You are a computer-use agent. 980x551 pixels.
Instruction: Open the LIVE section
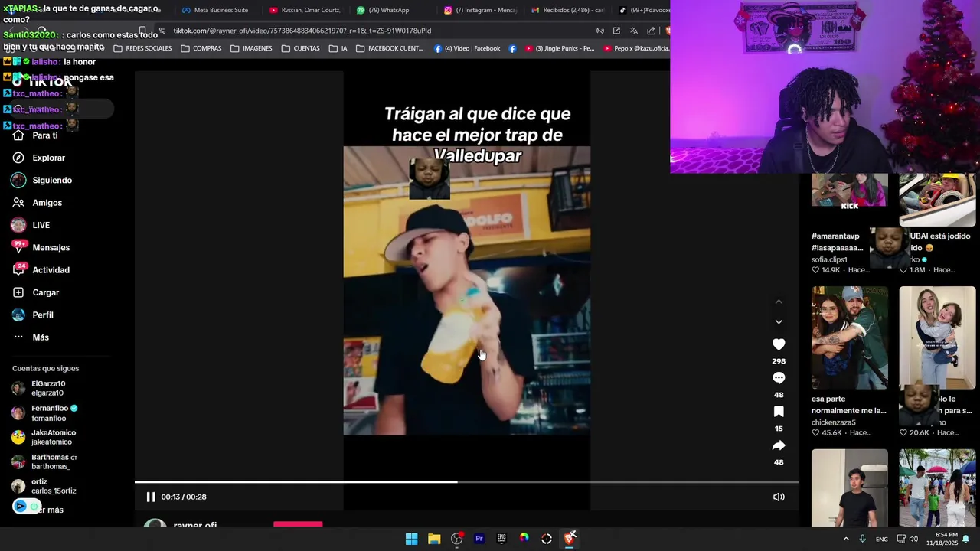pos(31,225)
